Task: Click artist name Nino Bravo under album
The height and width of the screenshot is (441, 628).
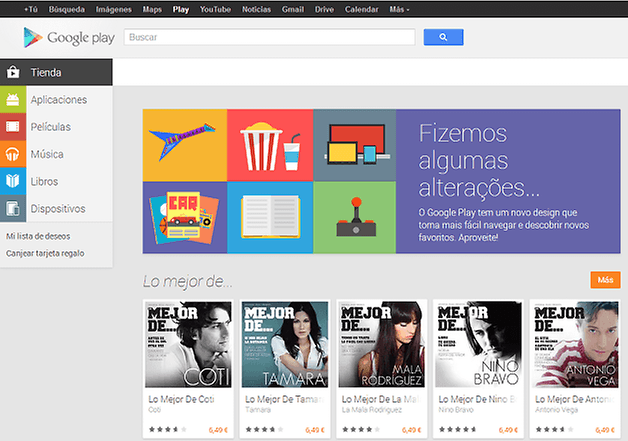Action: (x=456, y=410)
